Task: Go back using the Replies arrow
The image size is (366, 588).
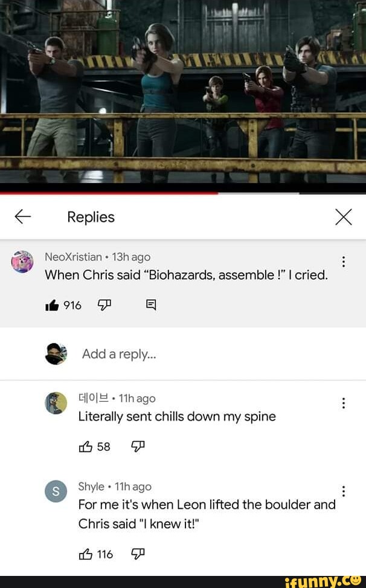Action: point(22,217)
